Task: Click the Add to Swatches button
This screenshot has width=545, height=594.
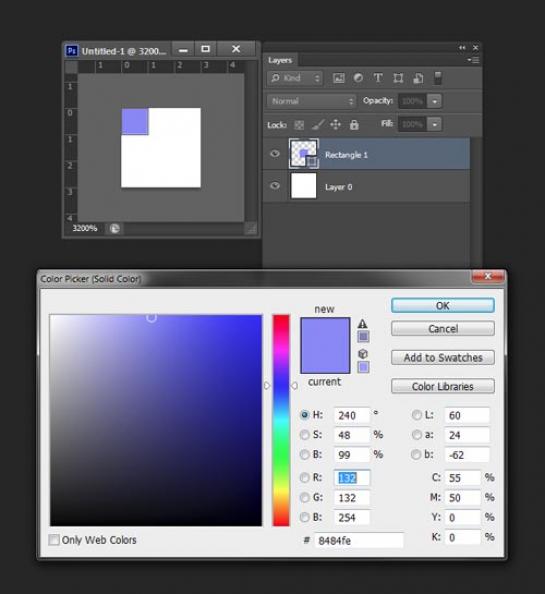Action: [443, 358]
